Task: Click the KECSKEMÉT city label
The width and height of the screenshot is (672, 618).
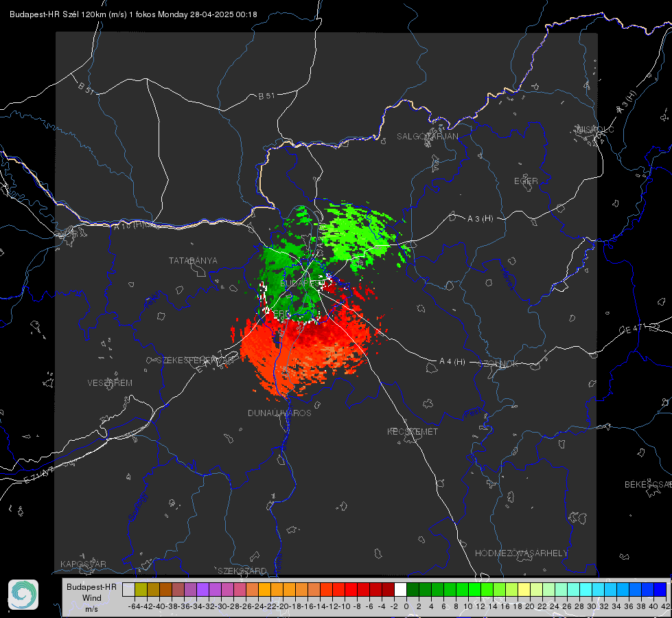Action: pyautogui.click(x=413, y=432)
